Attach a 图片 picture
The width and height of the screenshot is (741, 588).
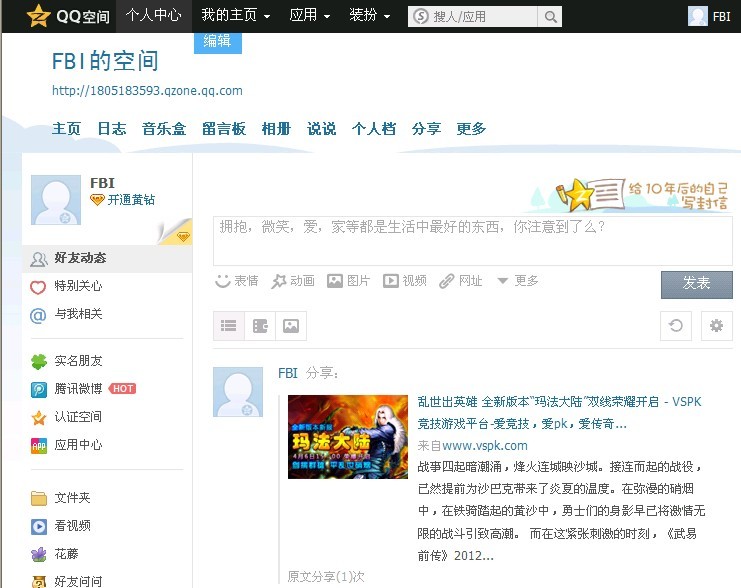point(349,281)
